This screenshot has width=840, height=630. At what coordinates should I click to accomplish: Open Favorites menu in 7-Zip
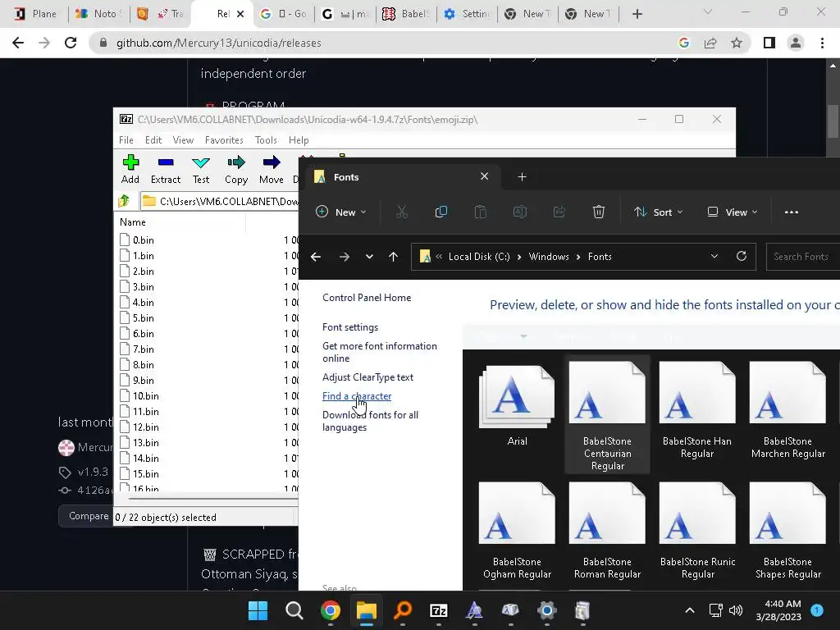click(224, 139)
